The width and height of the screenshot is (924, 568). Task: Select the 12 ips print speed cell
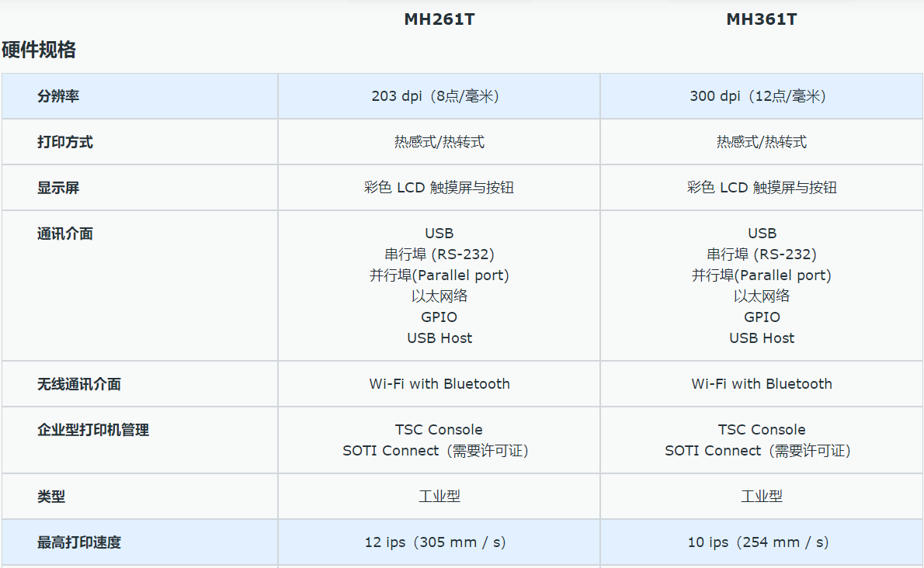pos(439,542)
